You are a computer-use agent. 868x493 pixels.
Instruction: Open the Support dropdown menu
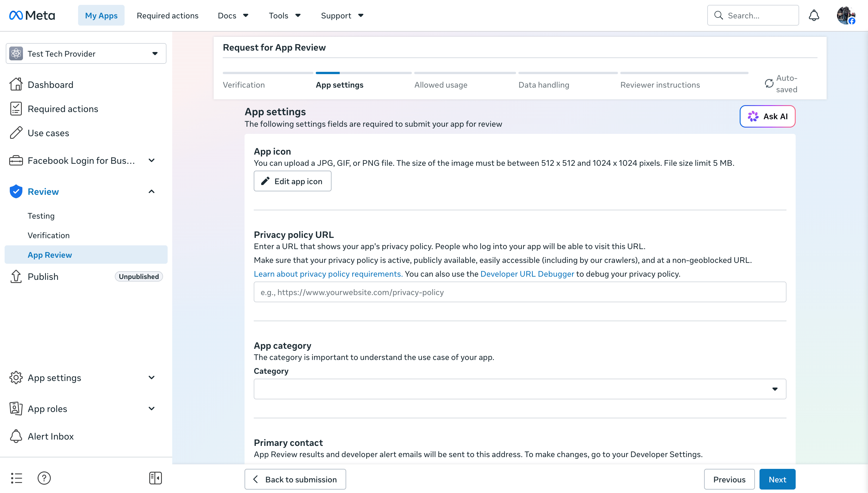[x=342, y=15]
